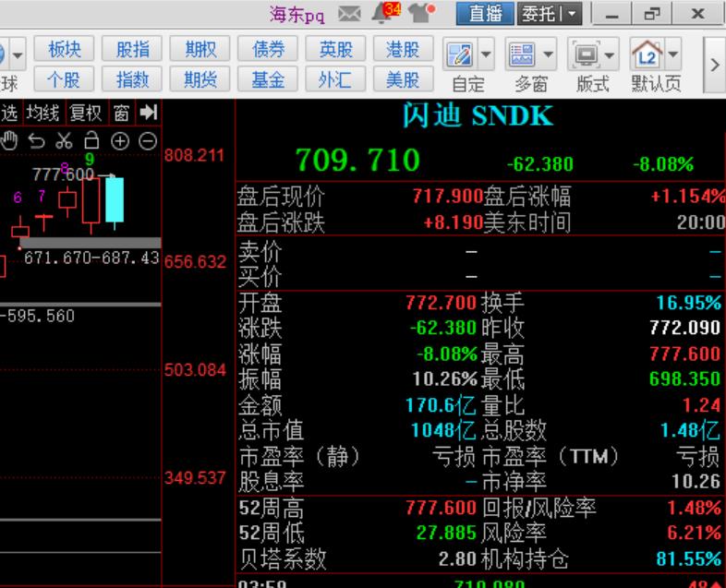The image size is (726, 588).
Task: Click the 市净率 value 10.26
Action: pos(696,482)
